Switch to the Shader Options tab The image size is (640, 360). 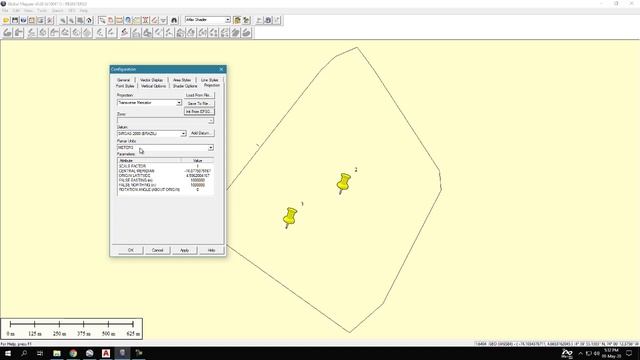point(185,86)
